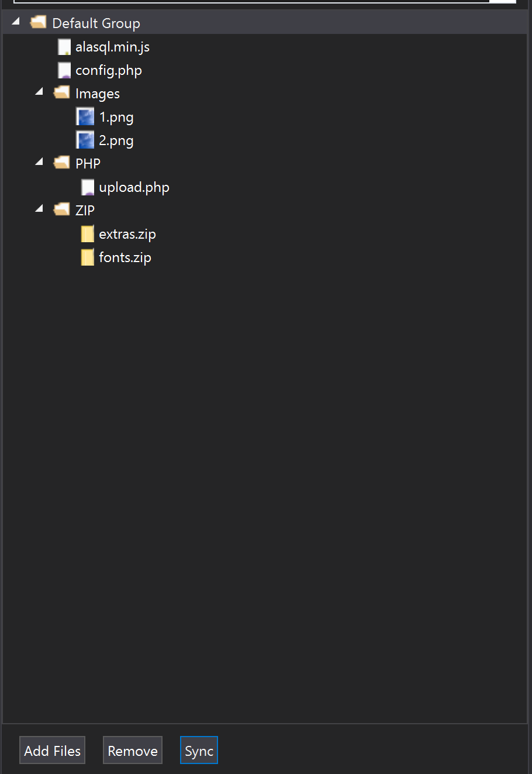Select the PHP folder label

88,163
